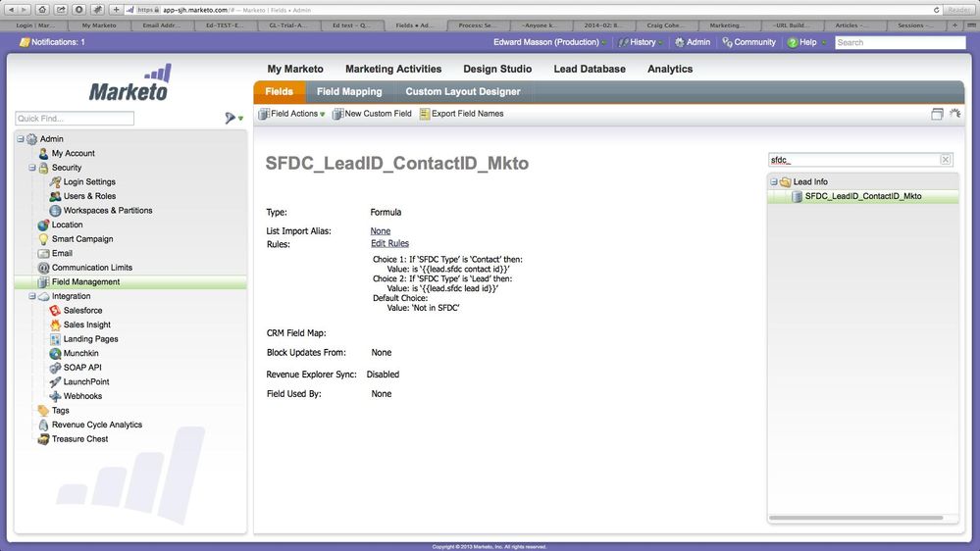
Task: Click the Location globe icon
Action: [x=43, y=225]
